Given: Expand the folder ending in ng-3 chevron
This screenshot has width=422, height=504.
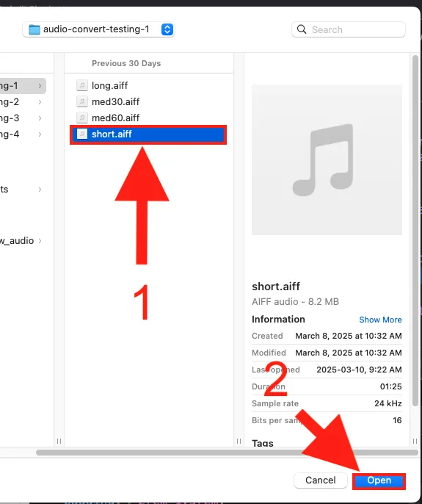Looking at the screenshot, I should [x=40, y=118].
